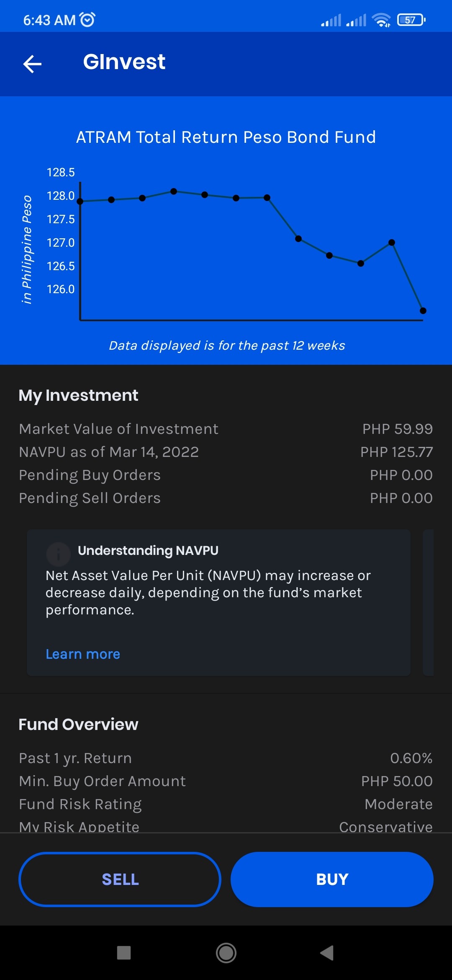Select the highest chart data point
The width and height of the screenshot is (452, 980).
click(174, 191)
